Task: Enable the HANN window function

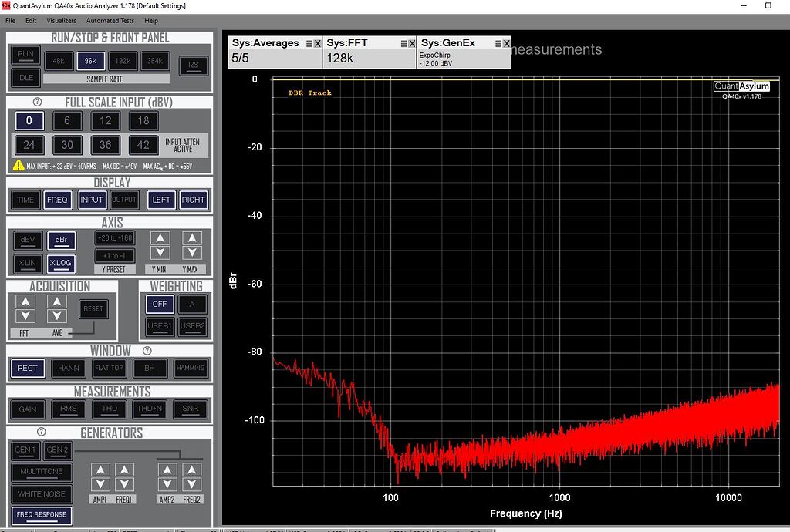Action: [x=68, y=369]
